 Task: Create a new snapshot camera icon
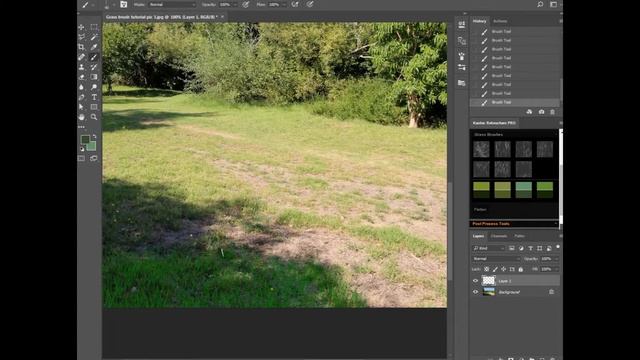541,112
